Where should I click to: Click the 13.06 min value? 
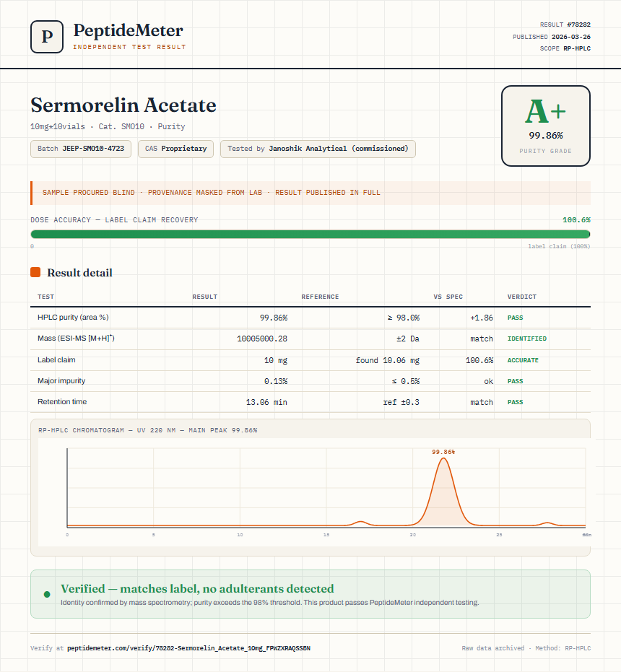point(266,402)
